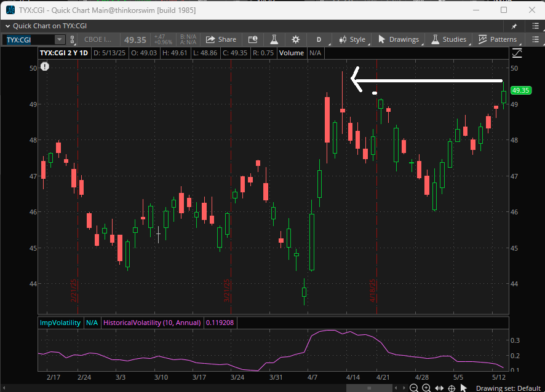Click the symbol link clip icon
Image resolution: width=545 pixels, height=392 pixels.
point(73,39)
